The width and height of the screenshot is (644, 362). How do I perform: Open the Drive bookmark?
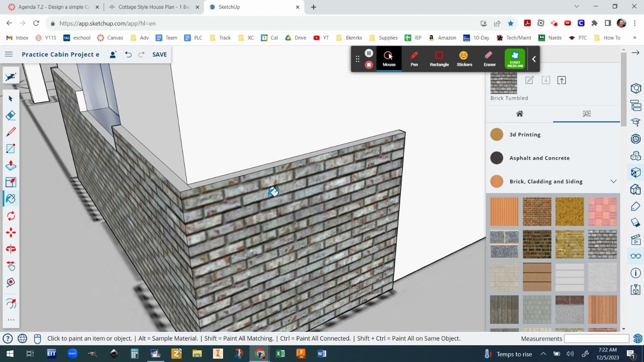295,38
